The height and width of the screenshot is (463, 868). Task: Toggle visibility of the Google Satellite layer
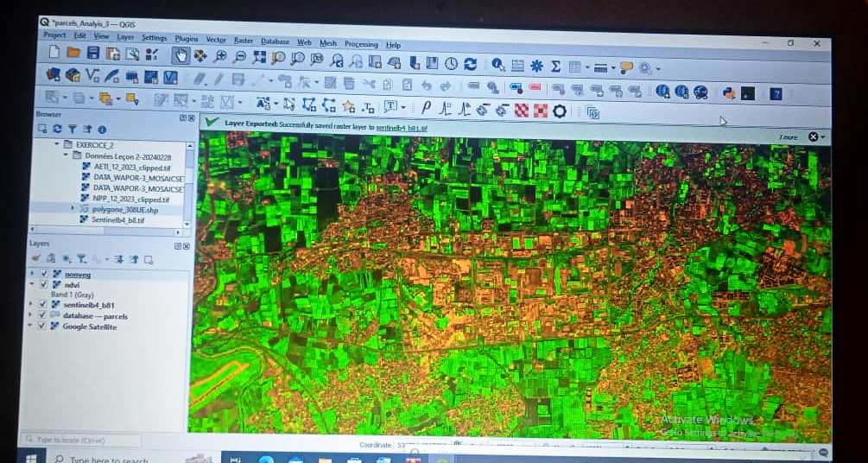click(x=41, y=327)
